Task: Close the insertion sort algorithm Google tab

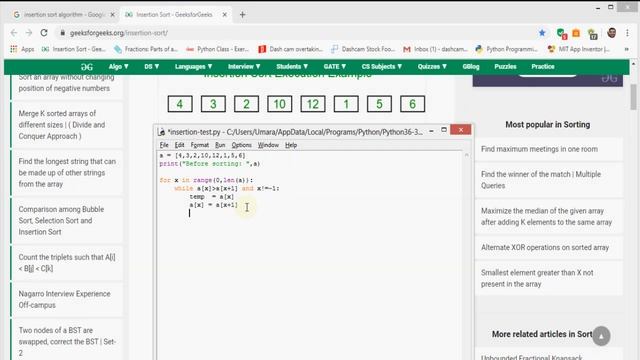Action: click(112, 15)
